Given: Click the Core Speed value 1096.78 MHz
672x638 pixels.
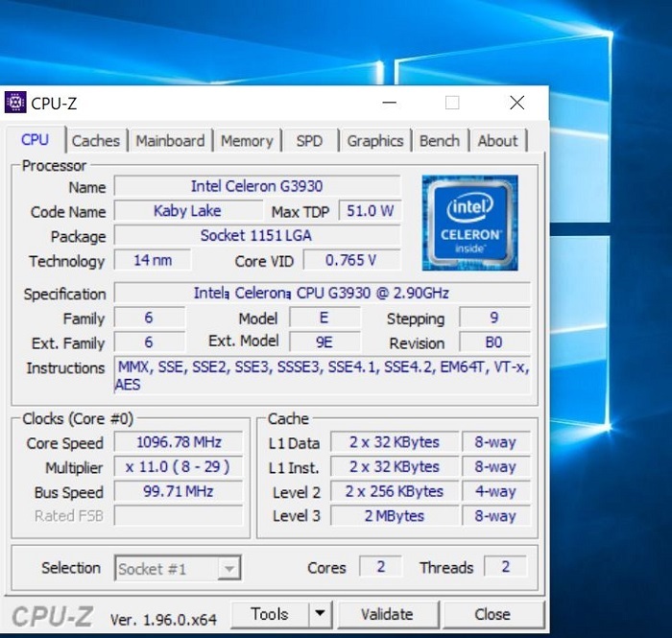Looking at the screenshot, I should (x=179, y=442).
